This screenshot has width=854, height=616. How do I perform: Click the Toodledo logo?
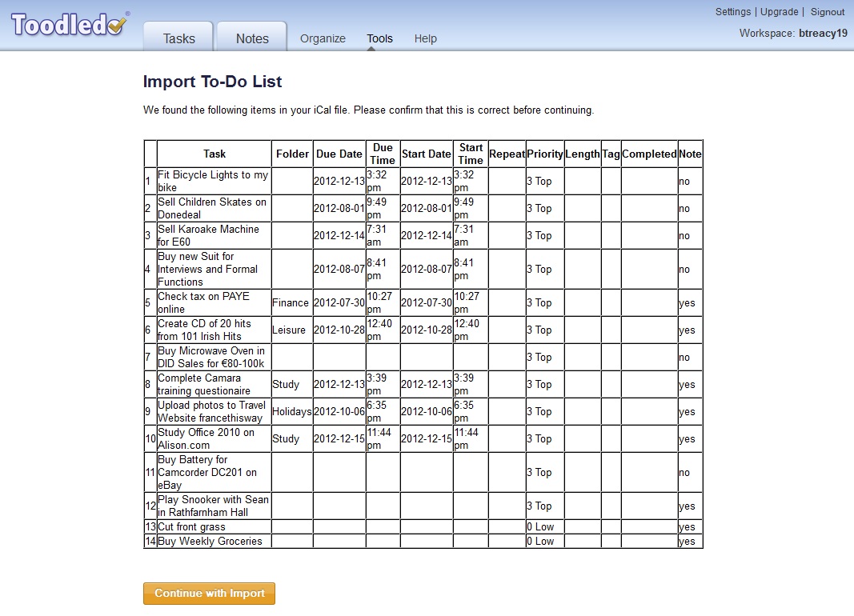[70, 25]
